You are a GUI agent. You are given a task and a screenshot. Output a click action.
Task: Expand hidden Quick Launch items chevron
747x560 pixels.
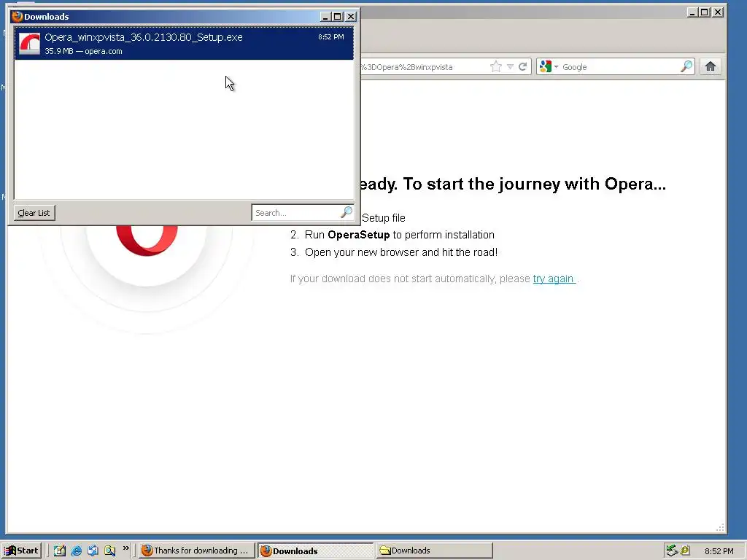[x=125, y=548]
